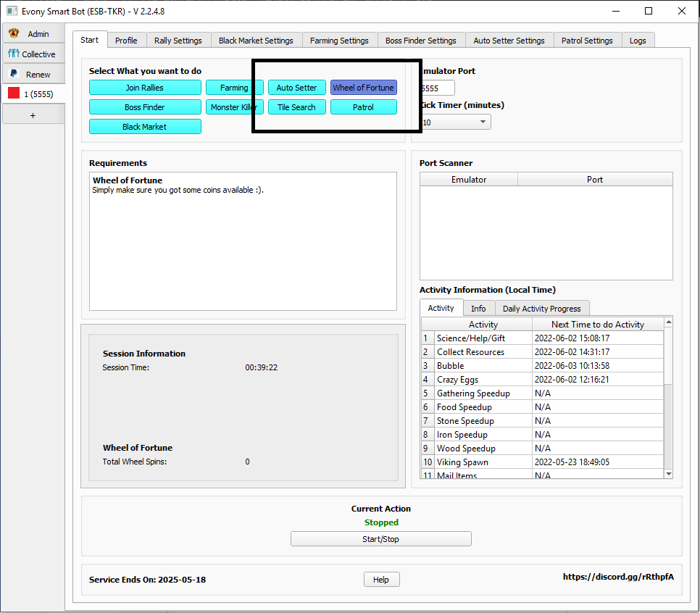Click the Evony app icon in title bar
Viewport: 700px width, 613px height.
[12, 11]
